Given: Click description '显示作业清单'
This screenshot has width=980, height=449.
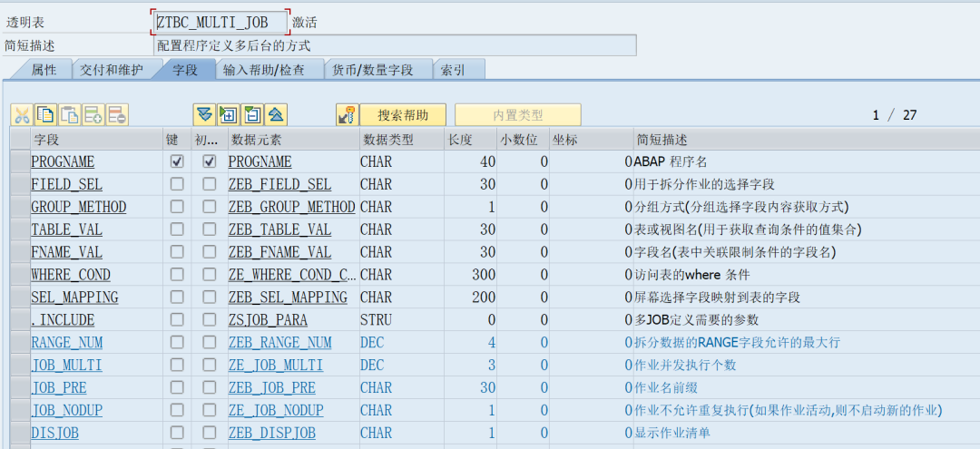Looking at the screenshot, I should click(x=672, y=433).
